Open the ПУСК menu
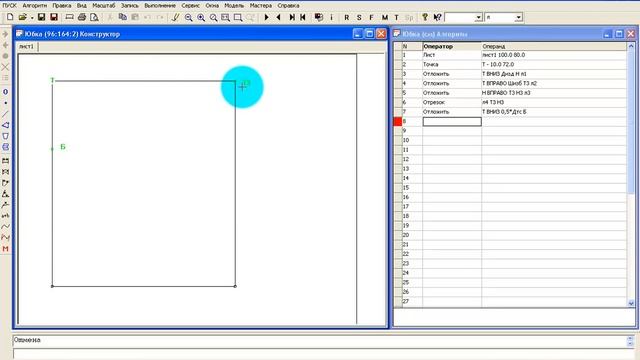This screenshot has height=360, width=640. [9, 5]
